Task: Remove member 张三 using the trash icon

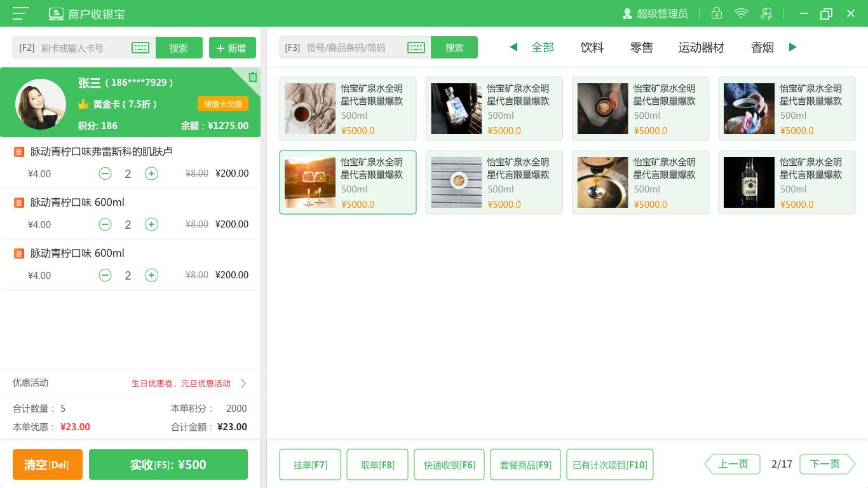Action: 253,77
